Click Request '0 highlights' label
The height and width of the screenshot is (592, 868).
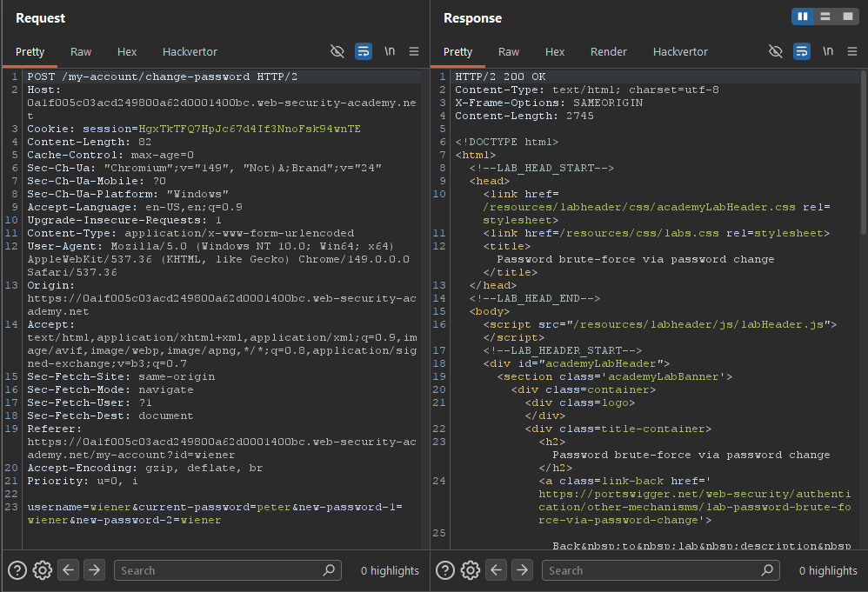390,570
